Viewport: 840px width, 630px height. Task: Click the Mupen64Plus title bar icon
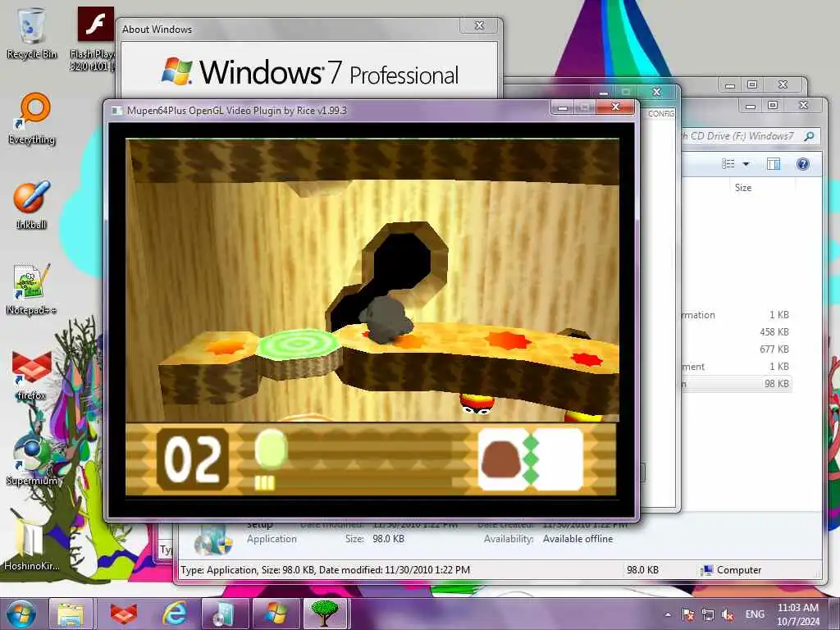point(116,111)
